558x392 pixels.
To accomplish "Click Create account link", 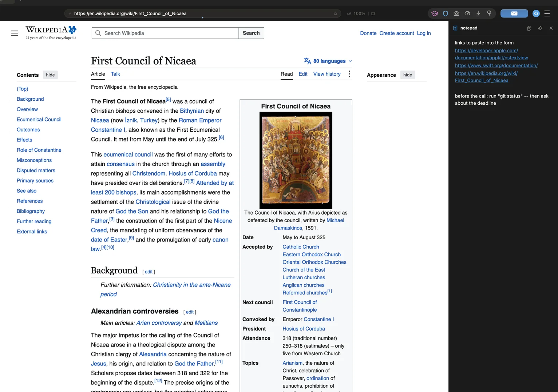I will [x=396, y=33].
